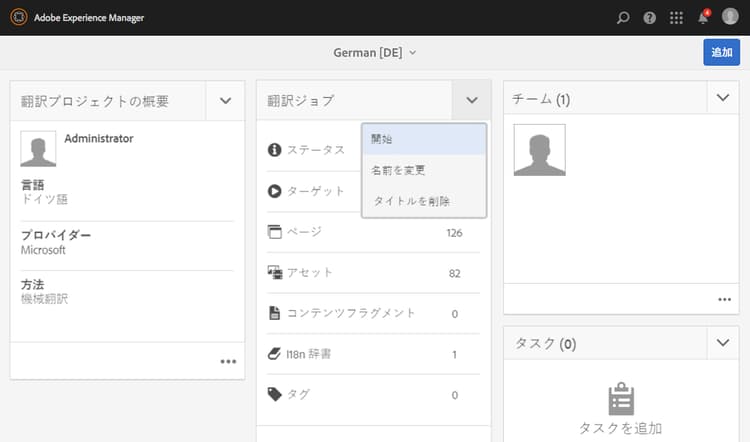Open the user profile avatar in top bar

pyautogui.click(x=730, y=16)
